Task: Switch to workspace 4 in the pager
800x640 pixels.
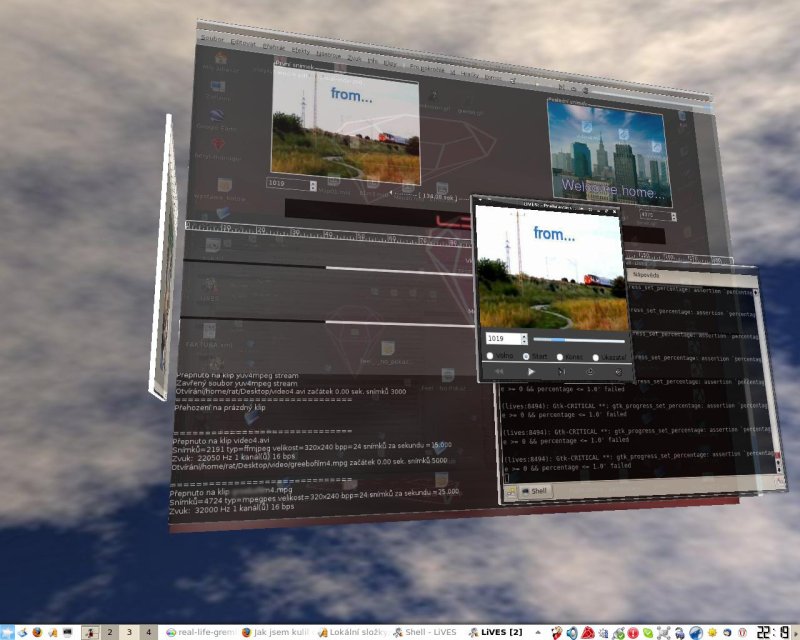Action: coord(148,632)
